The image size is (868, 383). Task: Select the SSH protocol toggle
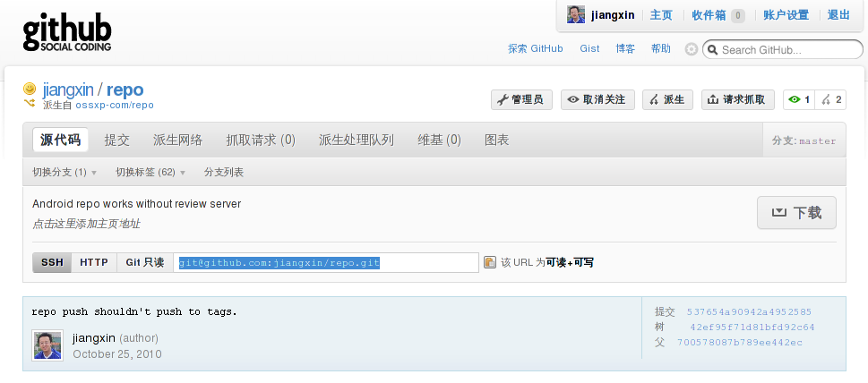52,262
